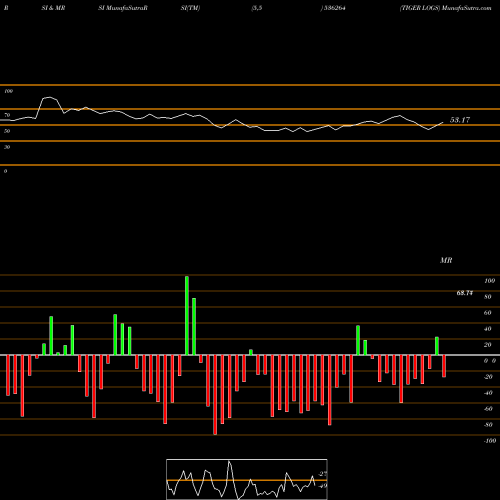Click the MR value label 68.74
Screen dimensions: 500x500
tap(464, 293)
